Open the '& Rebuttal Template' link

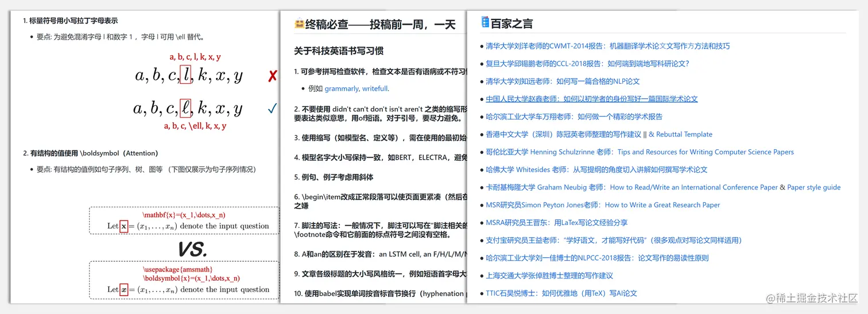680,134
